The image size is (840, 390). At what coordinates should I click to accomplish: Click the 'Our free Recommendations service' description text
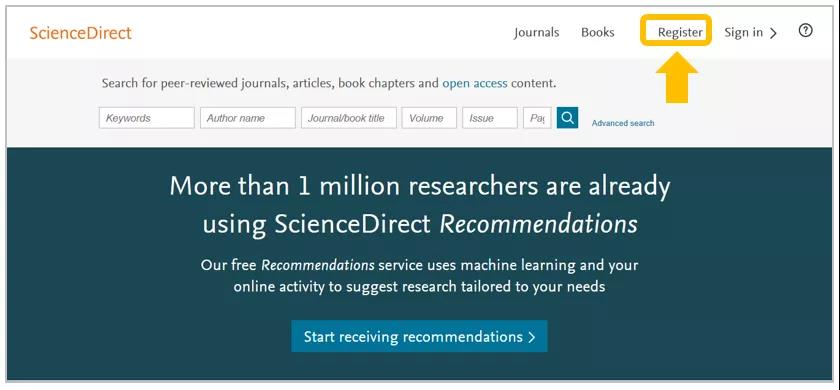coord(419,276)
